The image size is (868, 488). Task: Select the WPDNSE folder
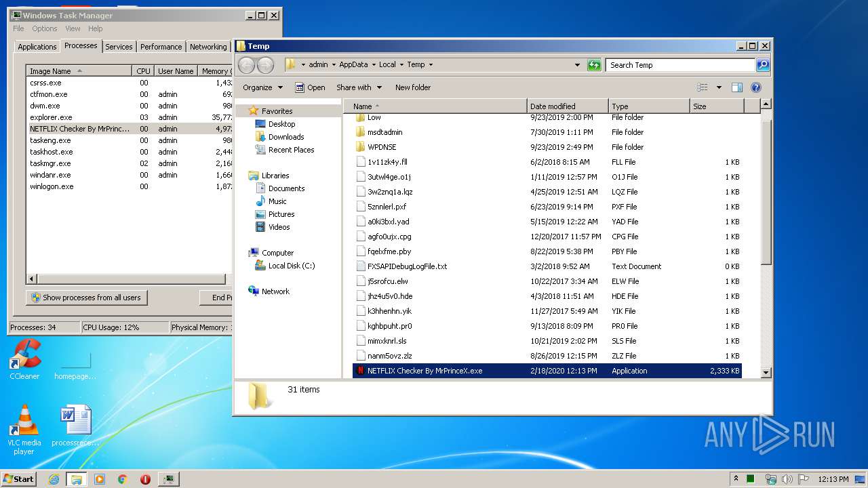(x=382, y=147)
